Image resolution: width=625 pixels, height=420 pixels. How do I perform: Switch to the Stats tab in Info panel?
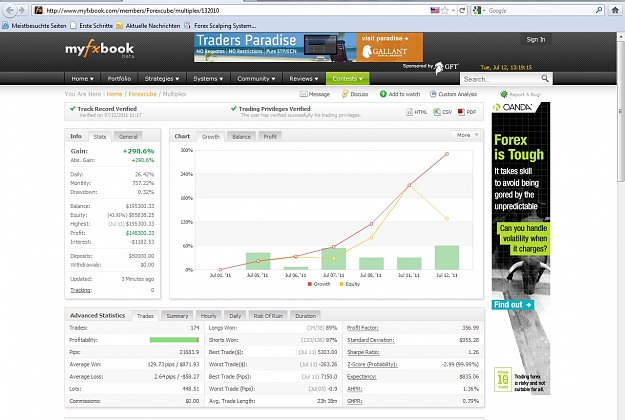click(100, 137)
